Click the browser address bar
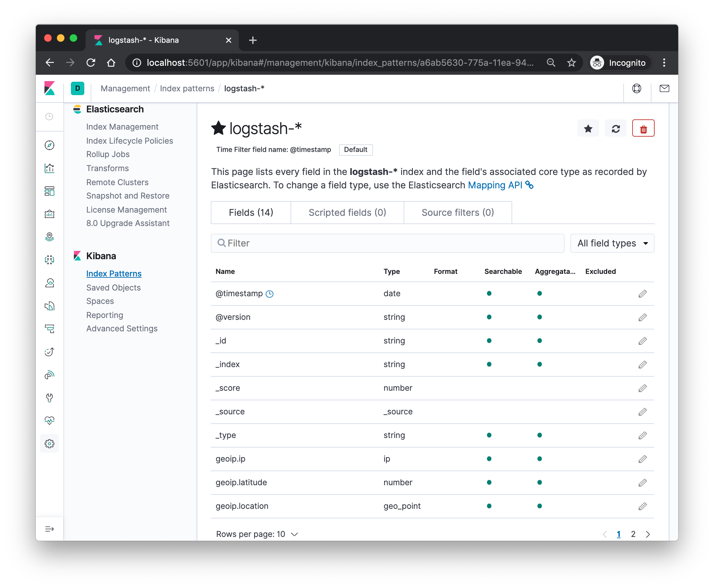The width and height of the screenshot is (714, 588). click(x=340, y=63)
